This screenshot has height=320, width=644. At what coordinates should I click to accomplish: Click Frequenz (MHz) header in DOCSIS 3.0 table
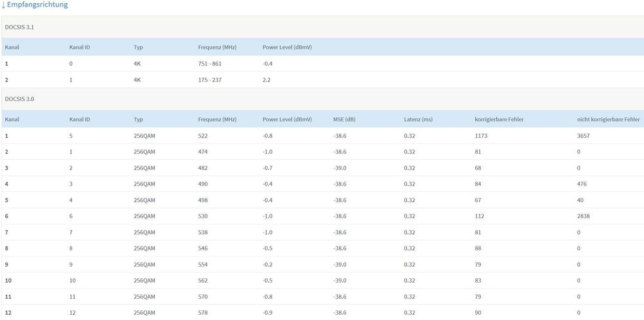tap(217, 119)
